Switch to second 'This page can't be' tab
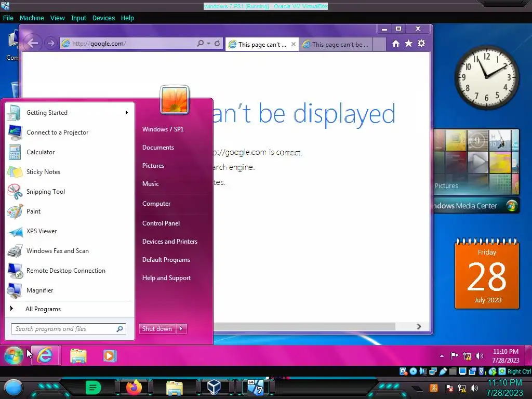The height and width of the screenshot is (399, 532). click(x=336, y=45)
